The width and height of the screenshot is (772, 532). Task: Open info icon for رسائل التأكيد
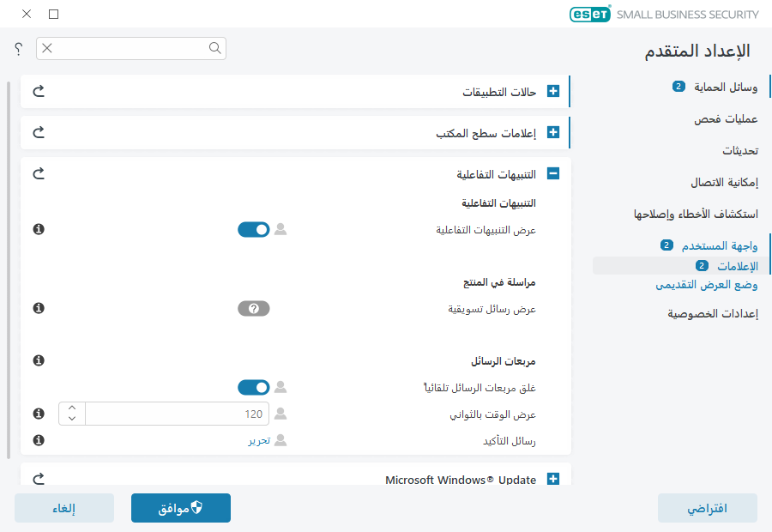[39, 440]
